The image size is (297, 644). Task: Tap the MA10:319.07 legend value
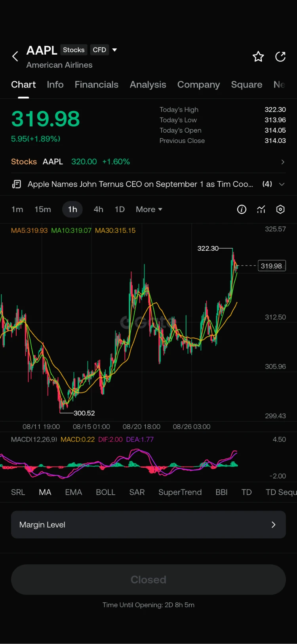tap(71, 231)
